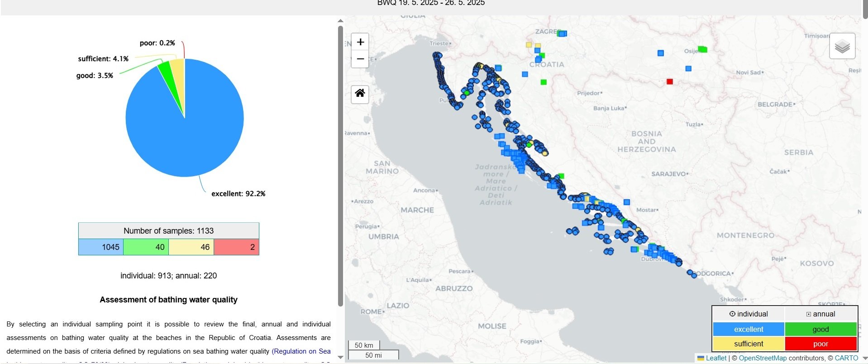The image size is (868, 364).
Task: Toggle annual assessments in legend
Action: click(x=820, y=314)
